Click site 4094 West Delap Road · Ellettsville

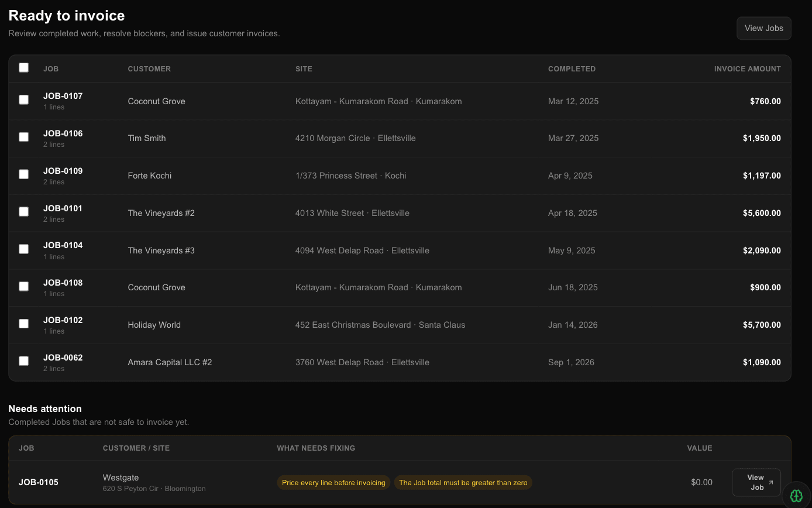(362, 250)
